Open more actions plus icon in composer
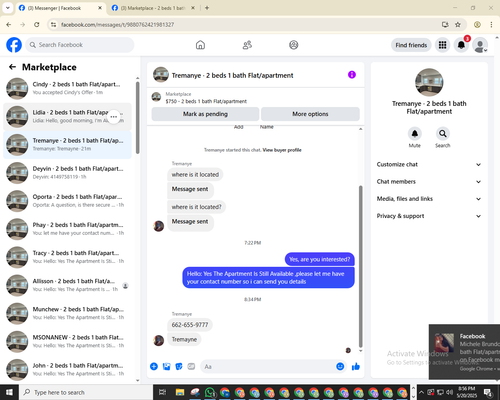Image resolution: width=500 pixels, height=400 pixels. (x=154, y=367)
